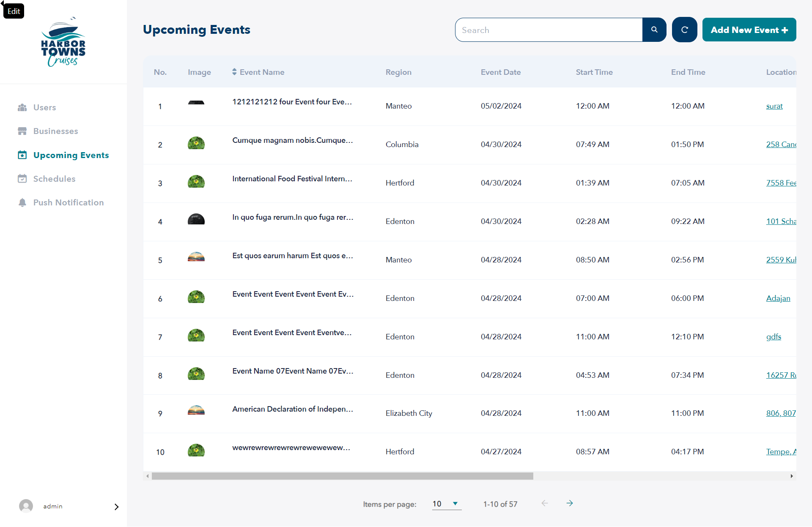Expand the admin profile chevron

(117, 507)
